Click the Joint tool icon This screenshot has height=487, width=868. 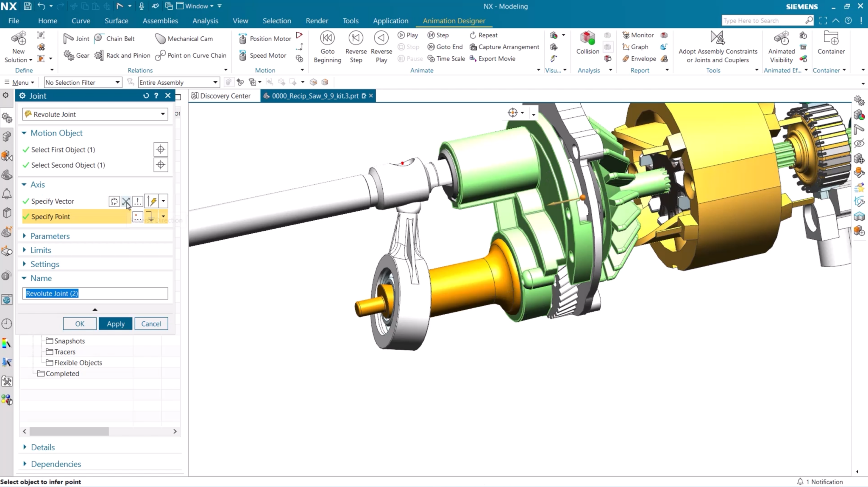tap(69, 39)
